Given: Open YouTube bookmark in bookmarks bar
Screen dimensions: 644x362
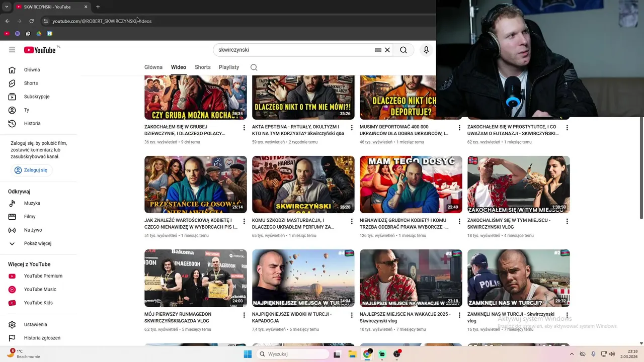Looking at the screenshot, I should click(7, 34).
